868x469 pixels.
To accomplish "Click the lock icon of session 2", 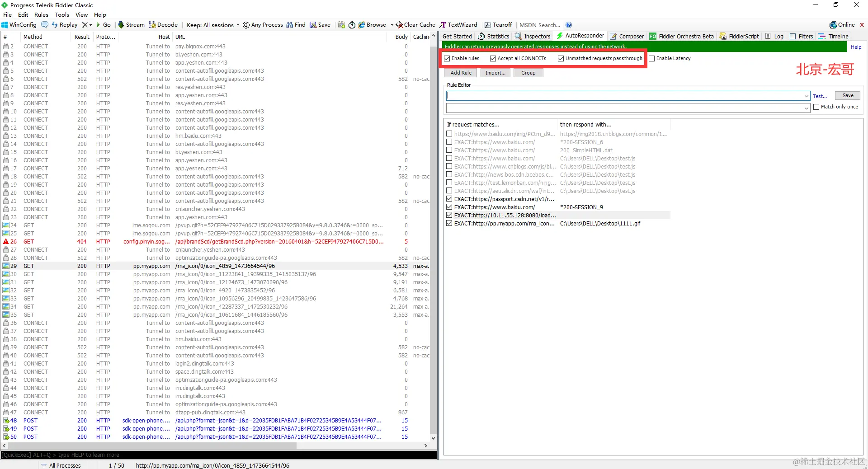I will 6,47.
